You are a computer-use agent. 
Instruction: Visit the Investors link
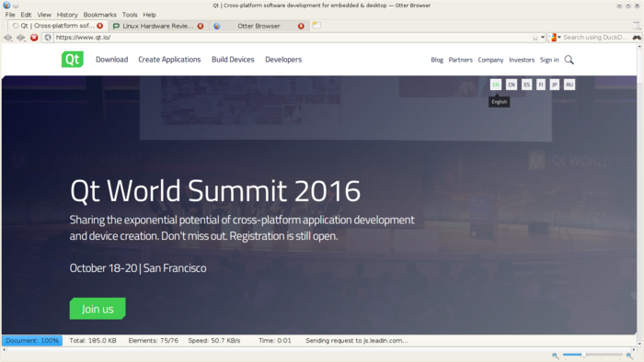522,60
